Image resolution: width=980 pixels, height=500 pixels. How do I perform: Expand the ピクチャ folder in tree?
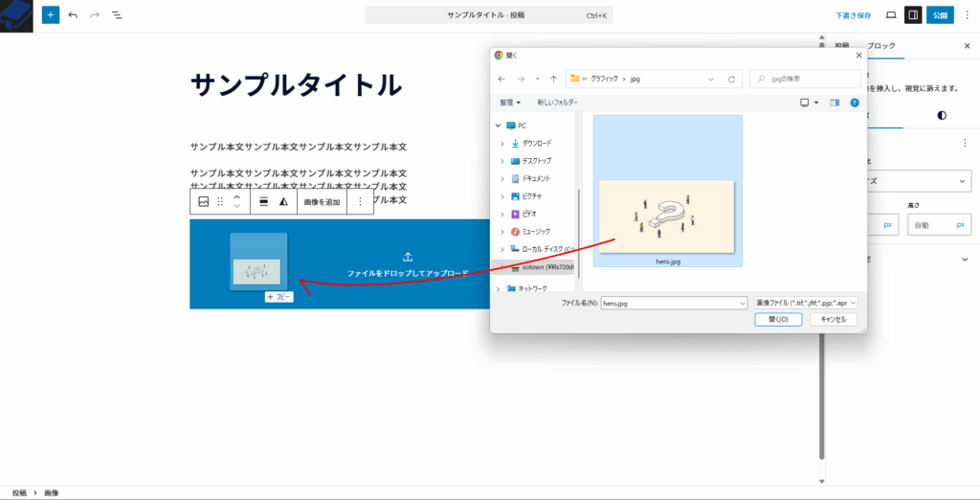[501, 196]
